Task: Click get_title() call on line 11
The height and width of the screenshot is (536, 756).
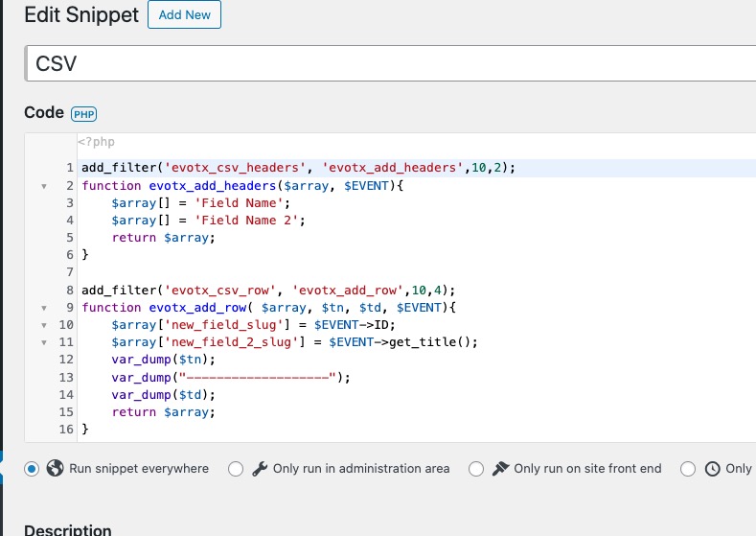Action: 429,342
